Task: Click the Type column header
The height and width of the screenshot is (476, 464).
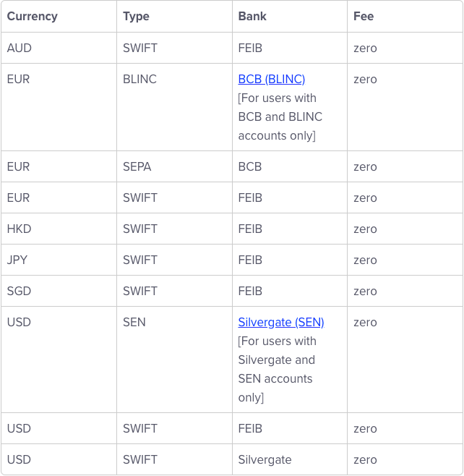Action: (136, 16)
